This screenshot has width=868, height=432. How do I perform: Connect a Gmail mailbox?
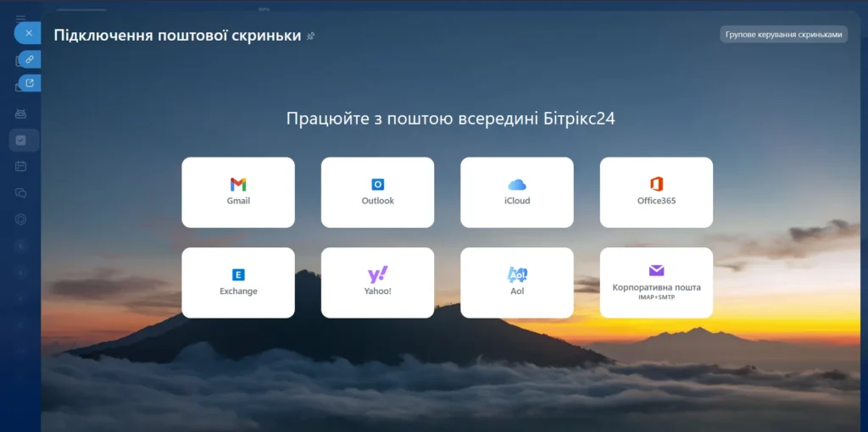pos(238,192)
